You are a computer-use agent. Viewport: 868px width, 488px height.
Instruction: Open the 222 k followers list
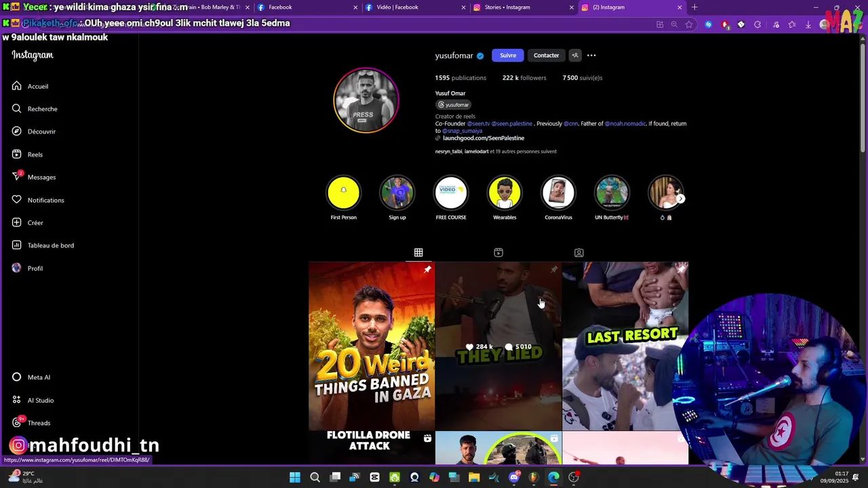point(524,78)
